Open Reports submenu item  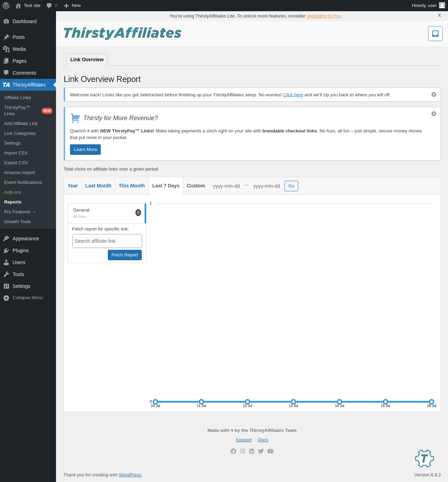click(28, 202)
